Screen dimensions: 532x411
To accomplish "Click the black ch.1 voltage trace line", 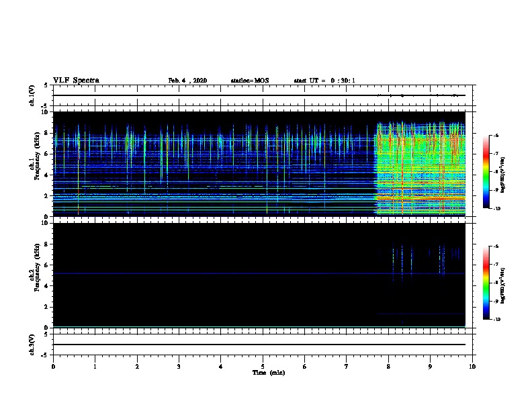I will click(259, 95).
